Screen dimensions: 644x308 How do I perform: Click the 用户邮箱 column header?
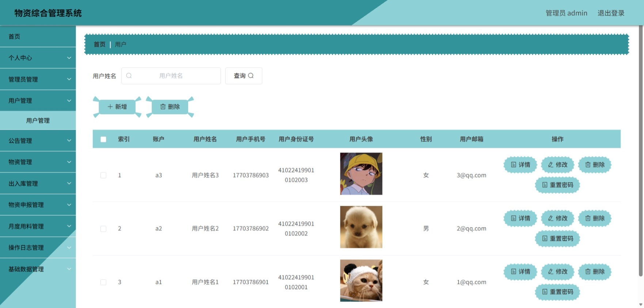472,139
